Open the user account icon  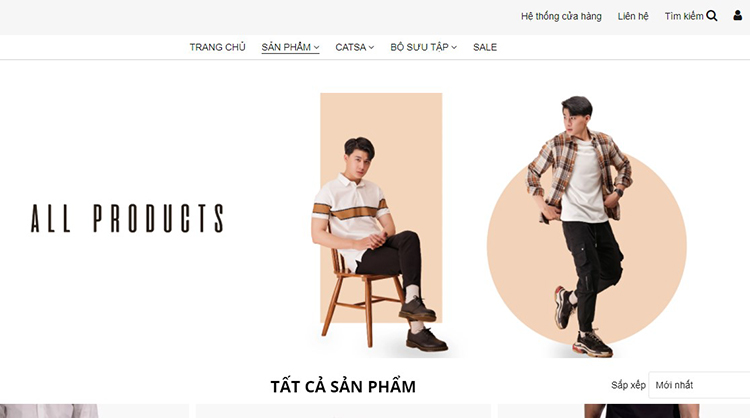pyautogui.click(x=738, y=16)
